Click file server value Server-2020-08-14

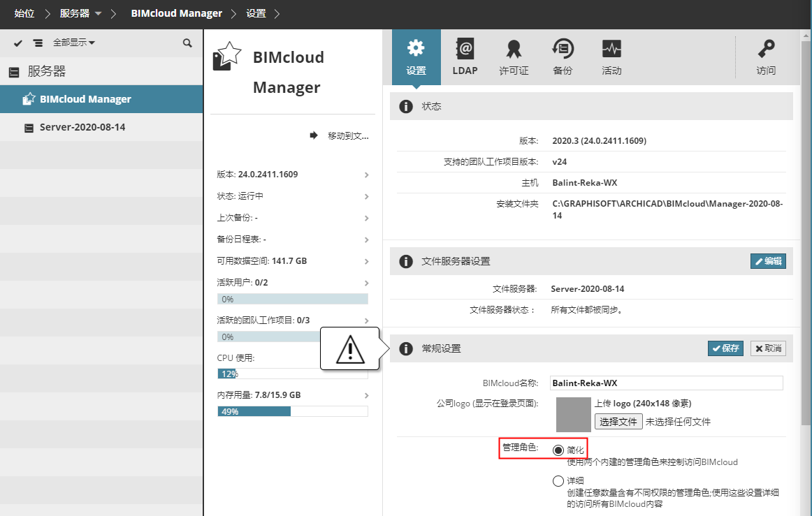[x=587, y=289]
